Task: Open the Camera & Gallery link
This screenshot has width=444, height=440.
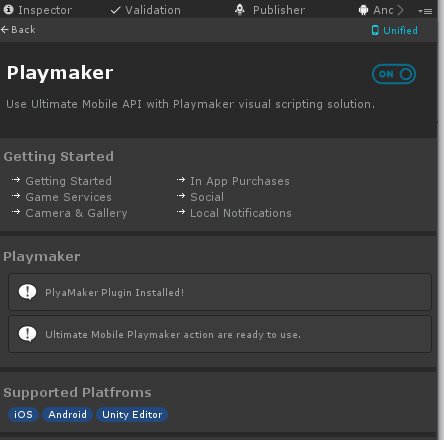Action: (76, 213)
